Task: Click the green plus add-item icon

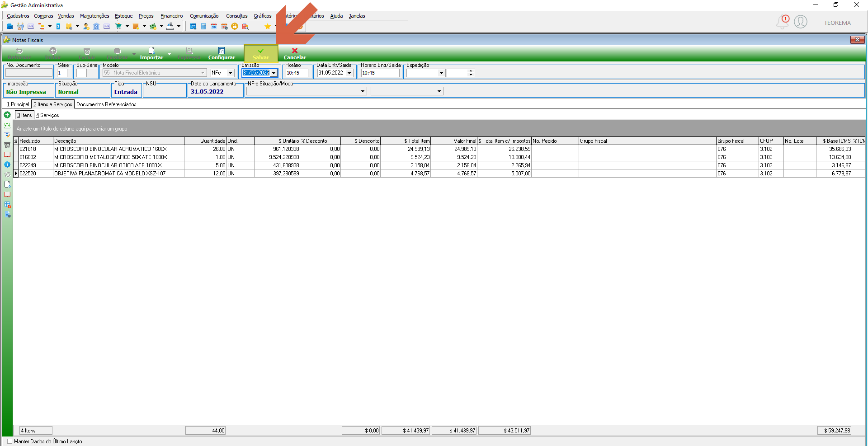Action: pos(7,115)
